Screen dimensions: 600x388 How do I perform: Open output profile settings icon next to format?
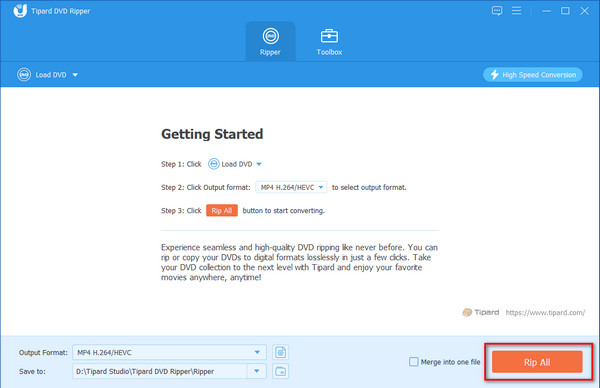(x=280, y=352)
